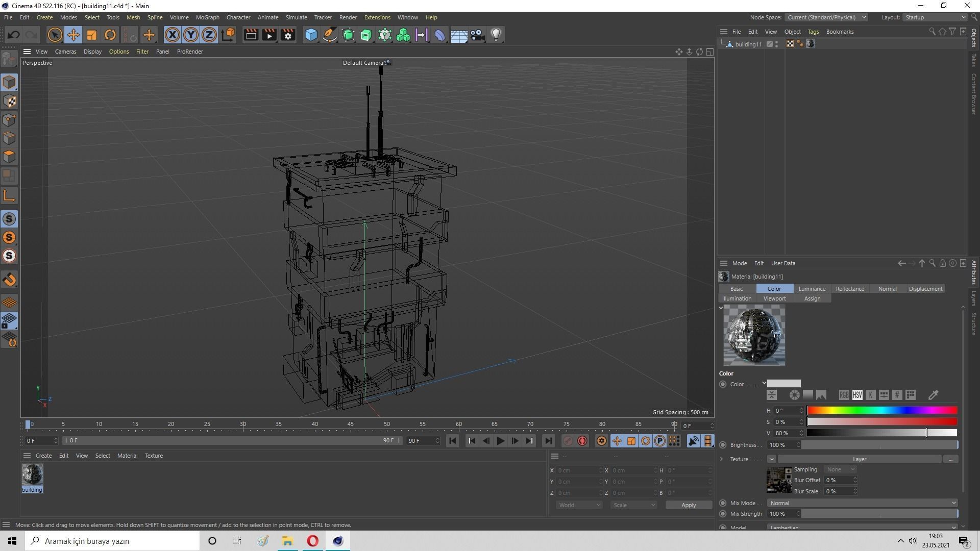This screenshot has width=980, height=551.
Task: Click the Color gray swatch
Action: (x=784, y=384)
